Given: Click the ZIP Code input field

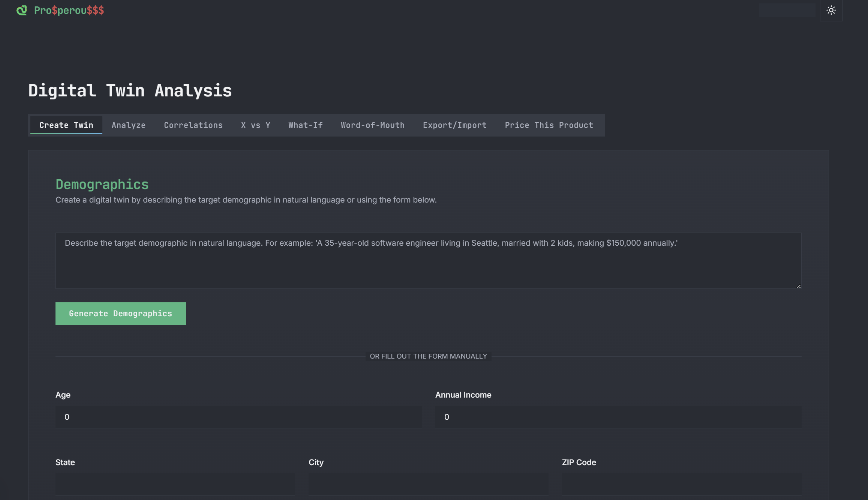Looking at the screenshot, I should [x=681, y=484].
